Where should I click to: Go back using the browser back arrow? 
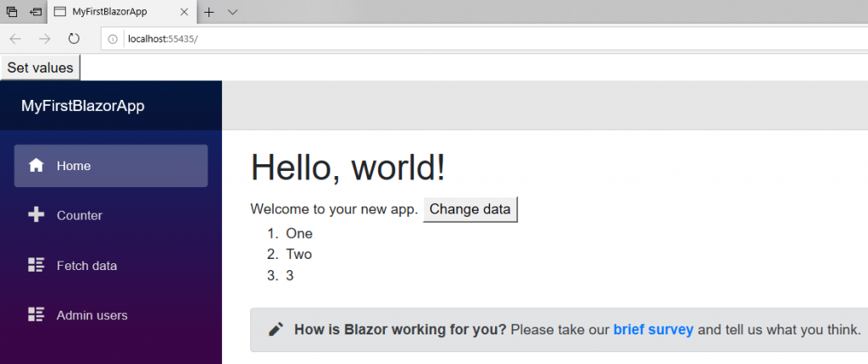tap(15, 39)
